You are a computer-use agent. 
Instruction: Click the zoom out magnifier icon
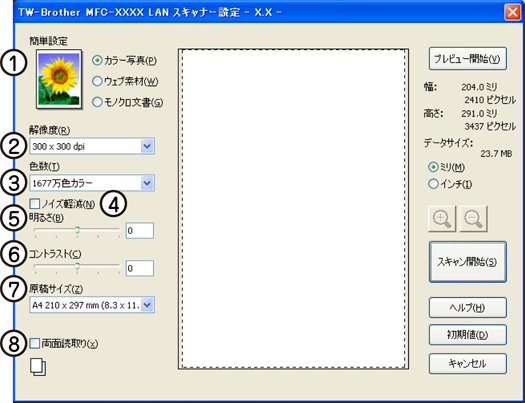[x=473, y=219]
